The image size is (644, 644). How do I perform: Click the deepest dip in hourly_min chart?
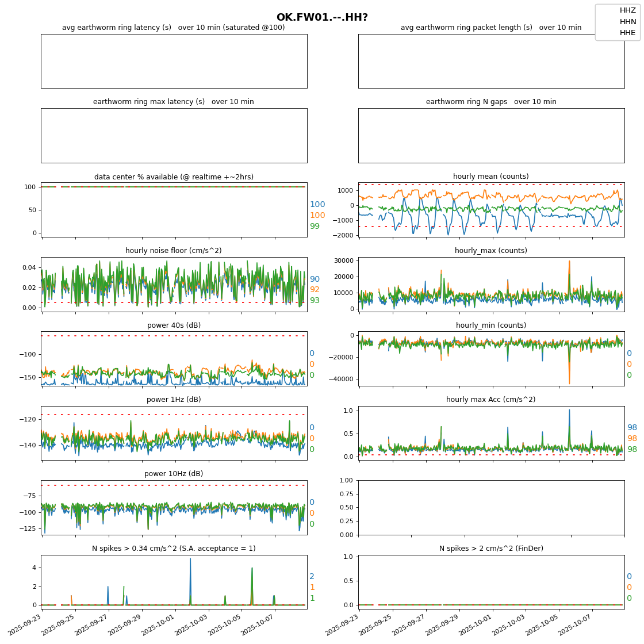569,382
